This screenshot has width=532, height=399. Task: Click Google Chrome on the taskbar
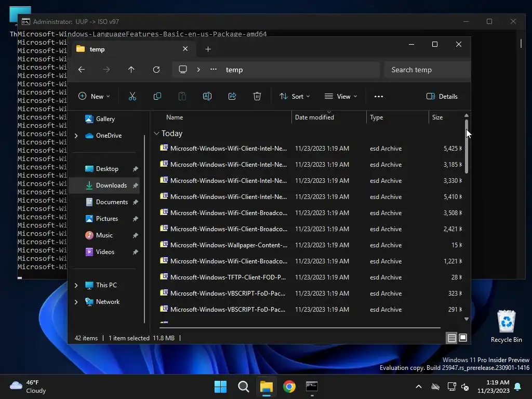pos(289,387)
